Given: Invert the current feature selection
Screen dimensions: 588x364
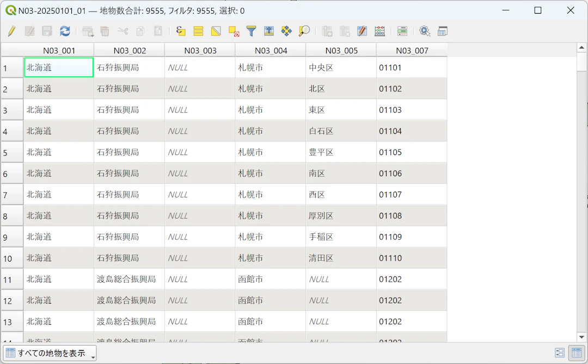Looking at the screenshot, I should tap(216, 31).
